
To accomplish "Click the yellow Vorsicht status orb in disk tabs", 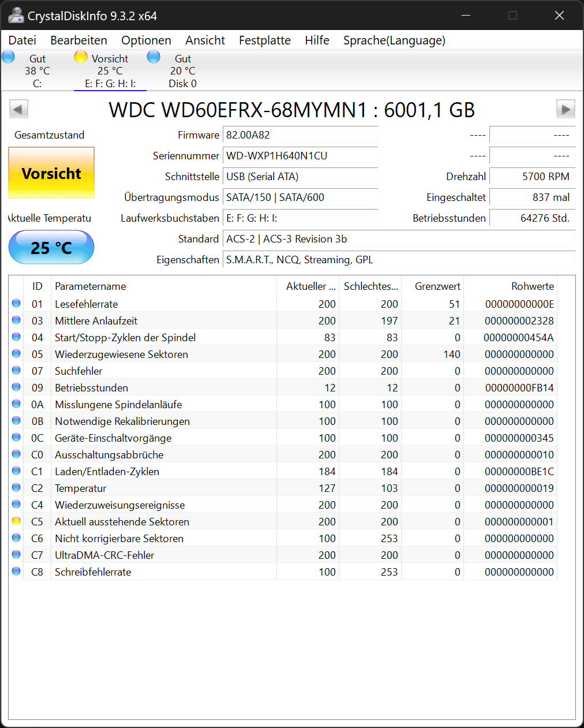I will 81,57.
